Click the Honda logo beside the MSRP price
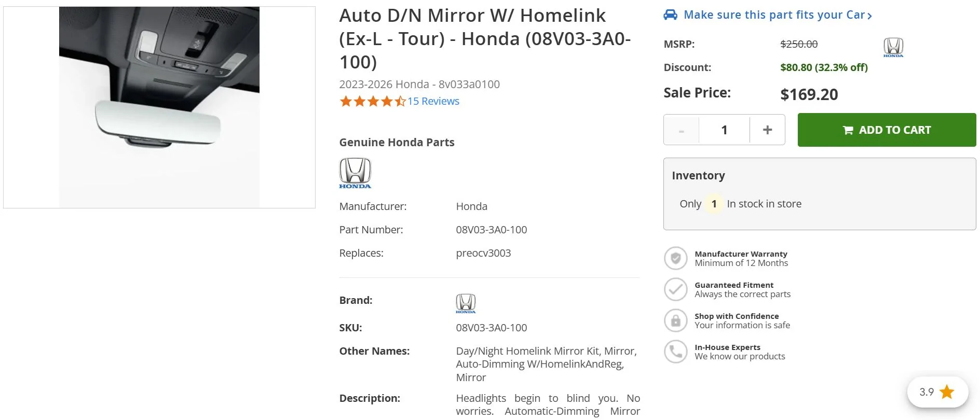The width and height of the screenshot is (980, 420). 892,47
